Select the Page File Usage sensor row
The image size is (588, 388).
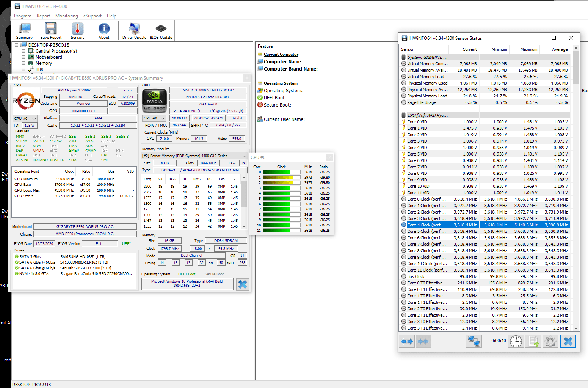485,102
